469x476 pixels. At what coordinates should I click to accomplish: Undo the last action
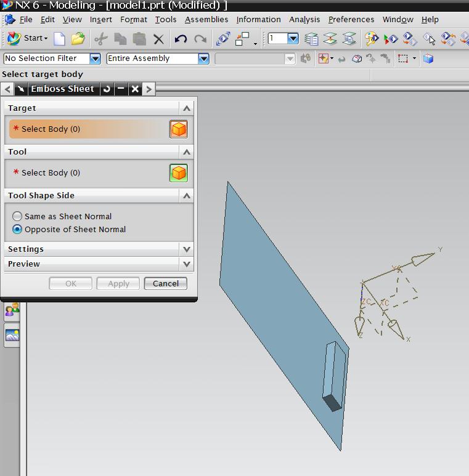181,39
